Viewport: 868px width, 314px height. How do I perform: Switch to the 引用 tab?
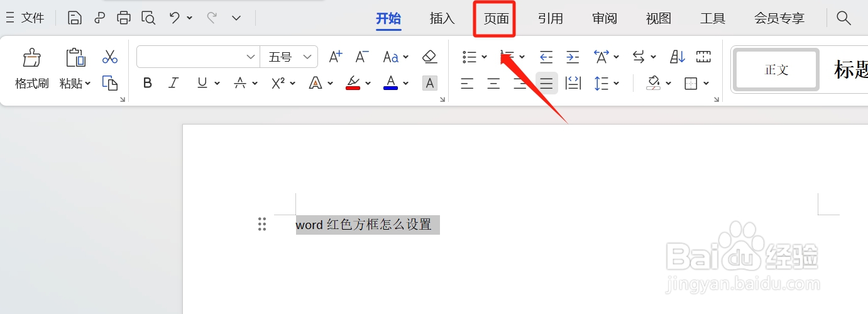(551, 18)
